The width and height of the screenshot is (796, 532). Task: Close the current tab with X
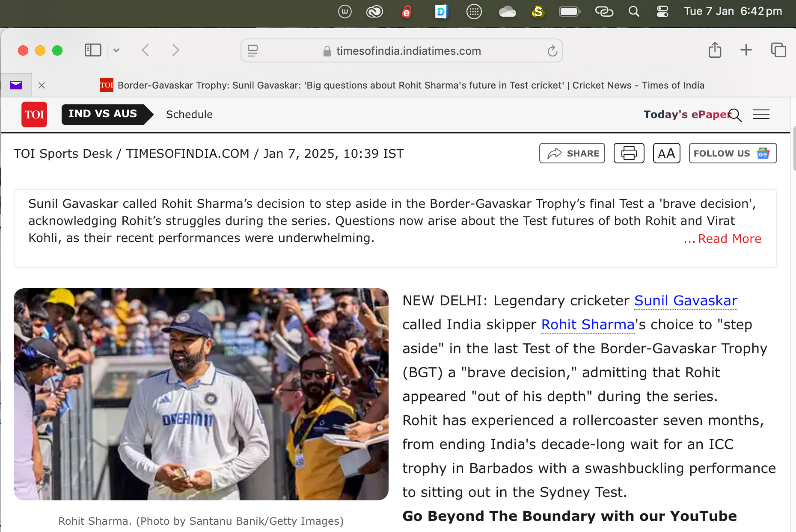pyautogui.click(x=42, y=85)
